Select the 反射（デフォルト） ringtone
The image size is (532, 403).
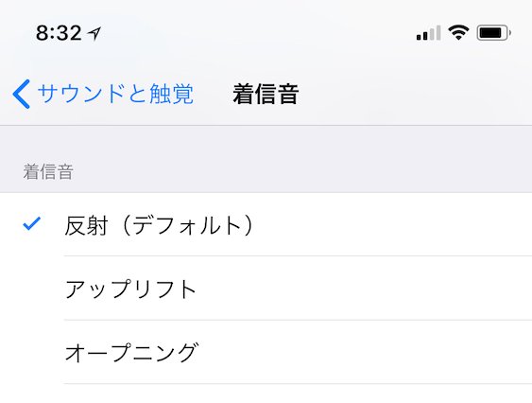click(266, 224)
